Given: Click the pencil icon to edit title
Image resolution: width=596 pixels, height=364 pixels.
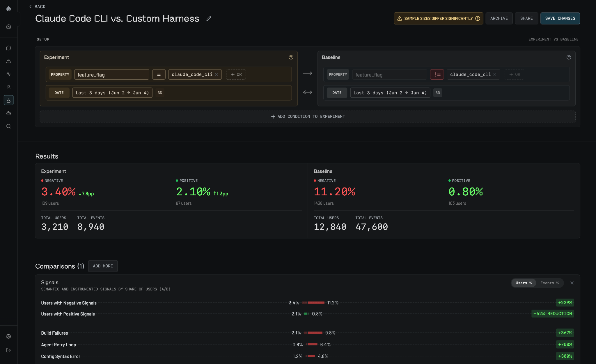Looking at the screenshot, I should click(x=209, y=19).
